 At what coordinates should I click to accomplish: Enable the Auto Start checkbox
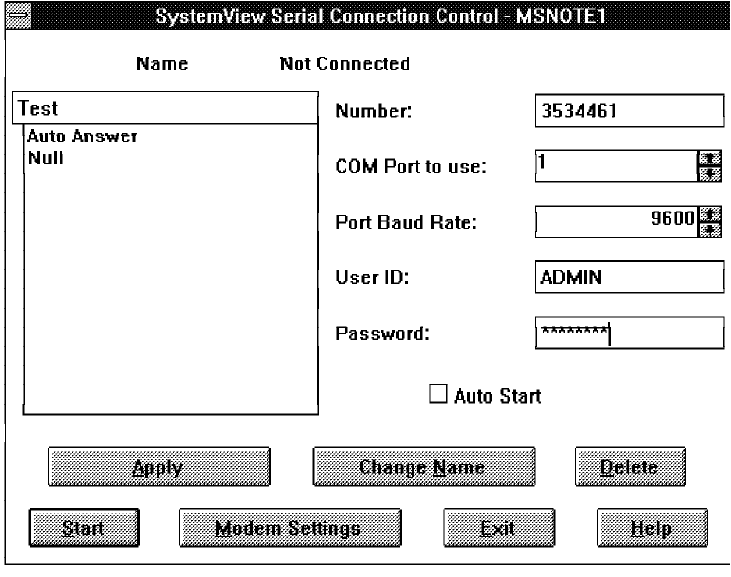(x=438, y=394)
